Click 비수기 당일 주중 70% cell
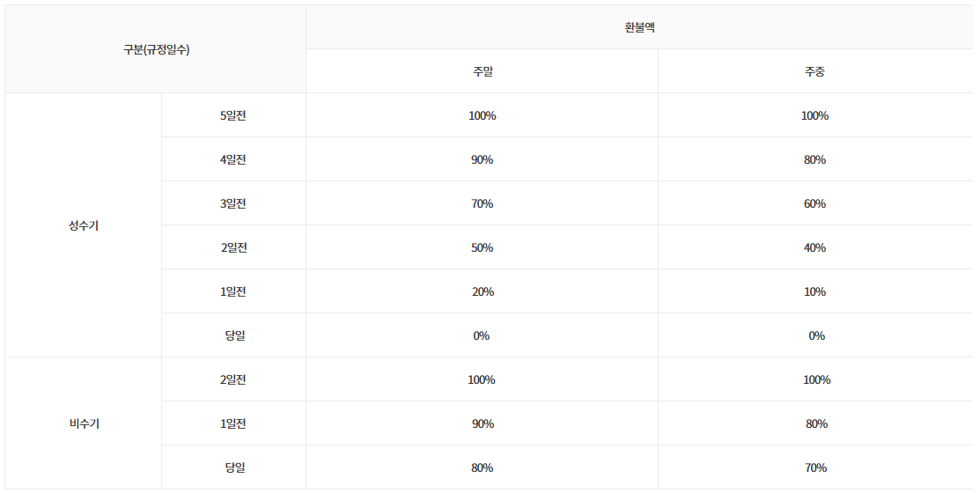This screenshot has height=493, width=980. (814, 467)
